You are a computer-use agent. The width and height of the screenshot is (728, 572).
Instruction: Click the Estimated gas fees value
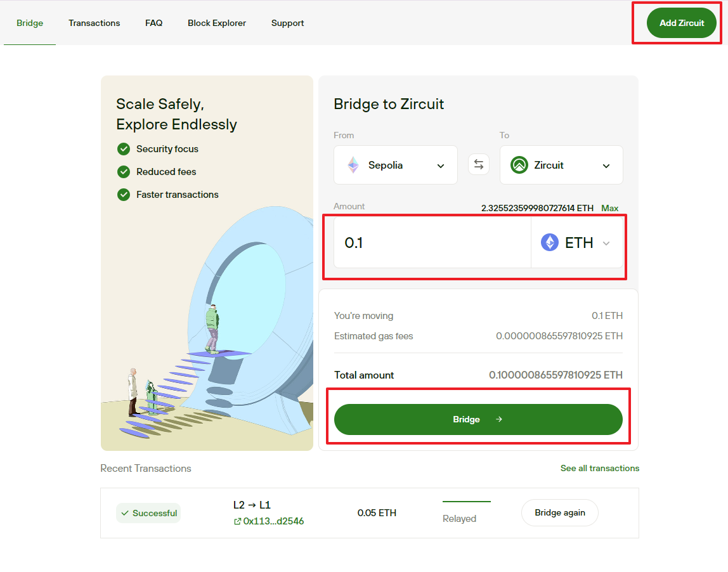click(x=559, y=335)
